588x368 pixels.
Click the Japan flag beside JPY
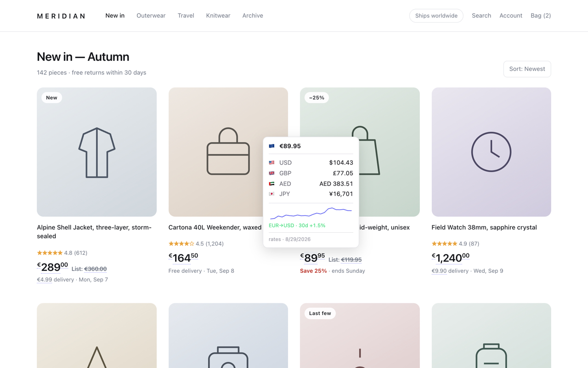[x=271, y=194]
